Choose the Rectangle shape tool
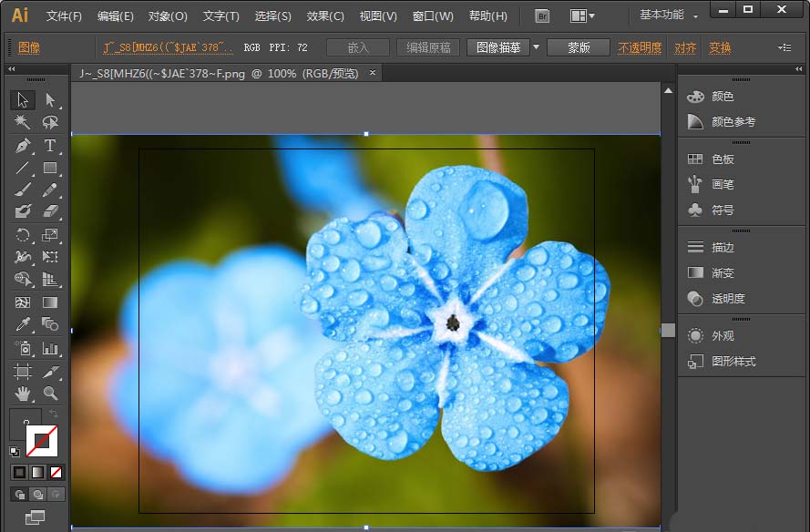810x532 pixels. point(50,169)
